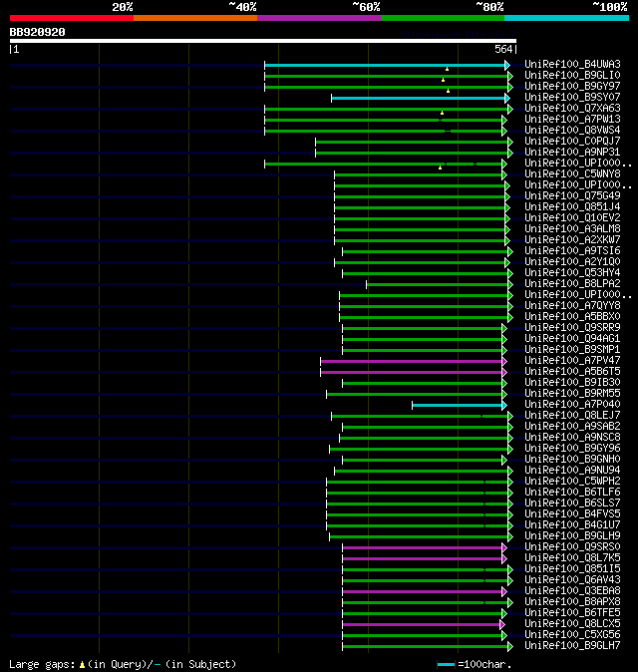
Task: Select the UniRef100_B9GNH0 label
Action: [x=572, y=459]
